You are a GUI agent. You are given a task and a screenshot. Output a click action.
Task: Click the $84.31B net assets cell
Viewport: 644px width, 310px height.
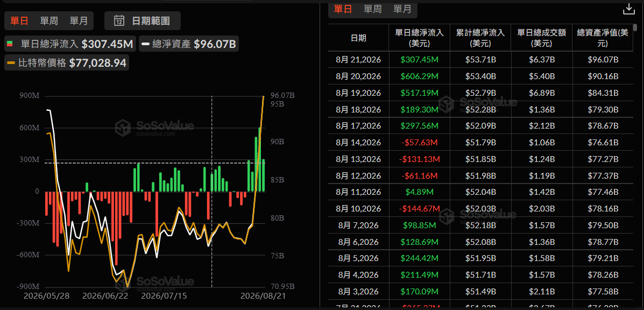[x=603, y=93]
